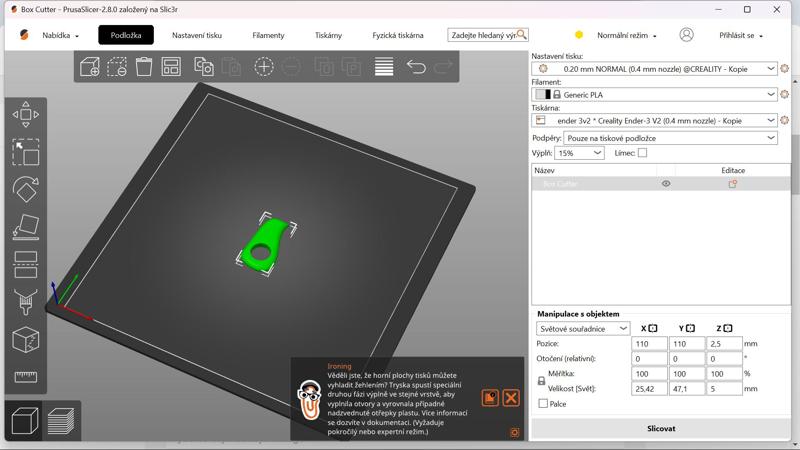
Task: Select the Move tool
Action: (26, 114)
